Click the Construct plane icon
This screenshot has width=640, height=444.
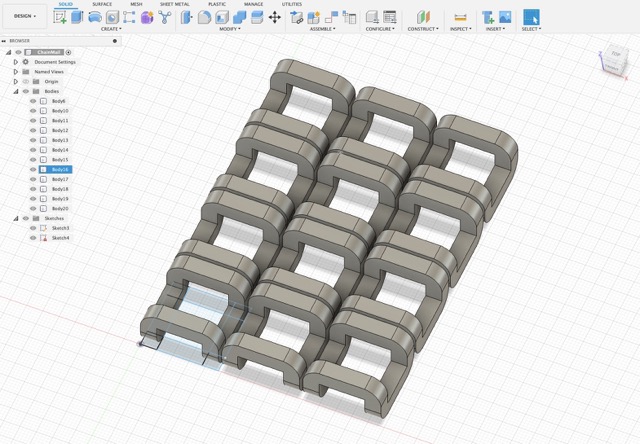pyautogui.click(x=423, y=17)
